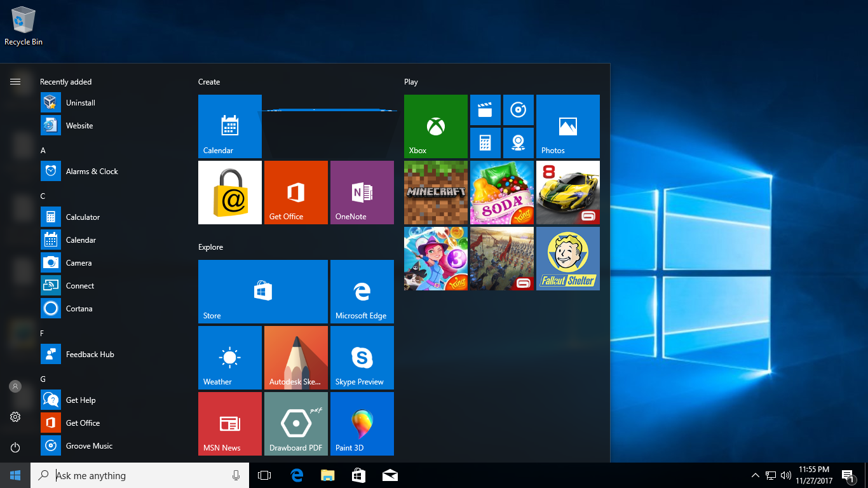Image resolution: width=868 pixels, height=488 pixels.
Task: Click the Explore group title
Action: 211,247
